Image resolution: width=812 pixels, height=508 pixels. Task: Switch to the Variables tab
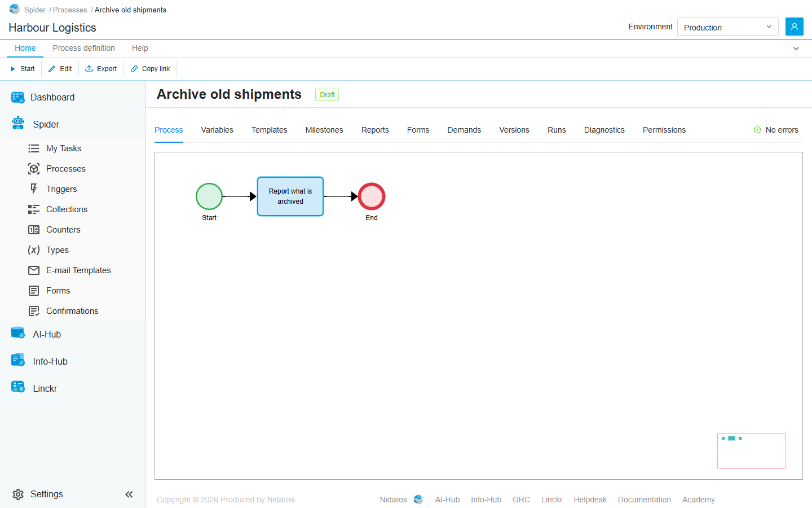217,130
